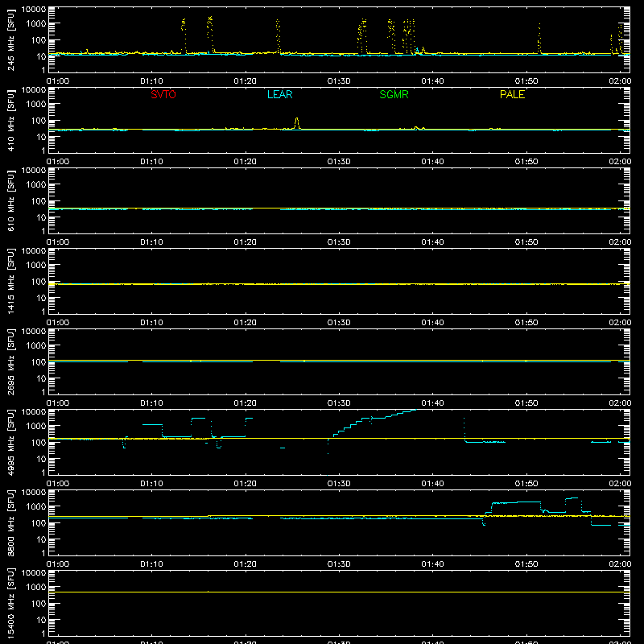Image resolution: width=644 pixels, height=644 pixels.
Task: Click the 10000 y-tick of 15400 MHz panel
Action: click(34, 573)
